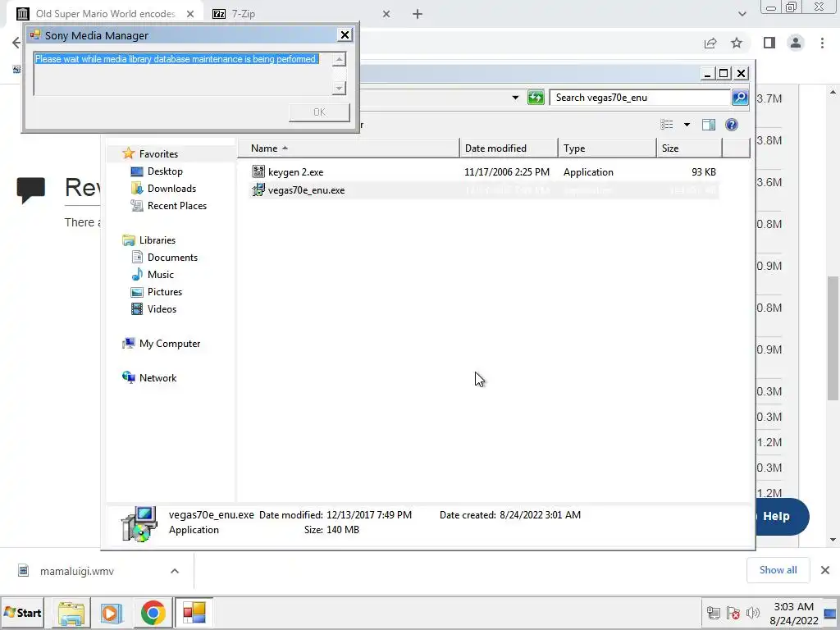The image size is (840, 630).
Task: Select the vegas70e_enu.exe file icon
Action: click(258, 190)
